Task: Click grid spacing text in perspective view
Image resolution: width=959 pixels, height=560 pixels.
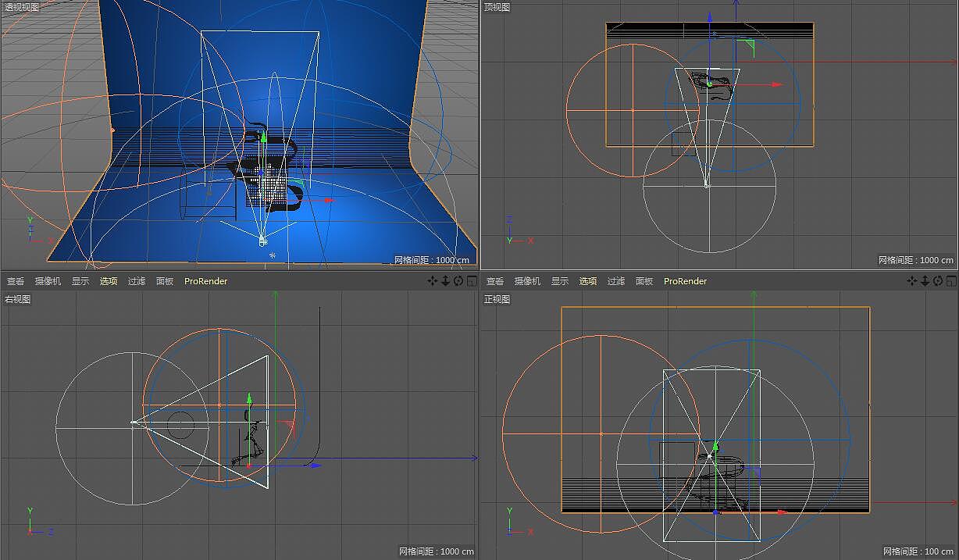Action: 433,260
